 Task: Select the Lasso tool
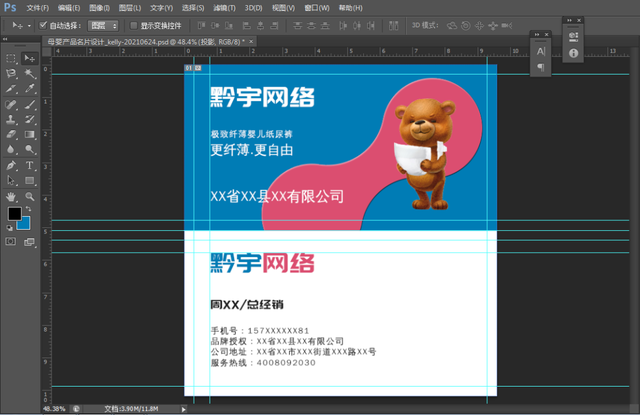point(11,74)
